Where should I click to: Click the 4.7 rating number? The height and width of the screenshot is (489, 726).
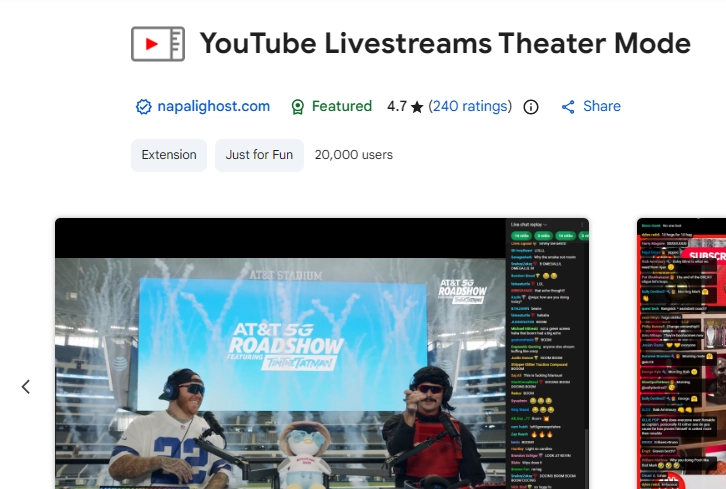(397, 106)
